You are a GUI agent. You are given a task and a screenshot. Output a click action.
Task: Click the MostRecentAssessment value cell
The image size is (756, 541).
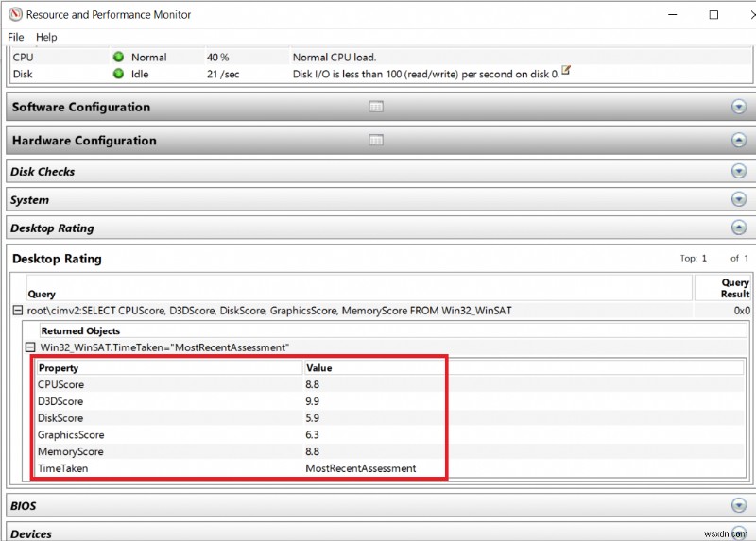361,468
